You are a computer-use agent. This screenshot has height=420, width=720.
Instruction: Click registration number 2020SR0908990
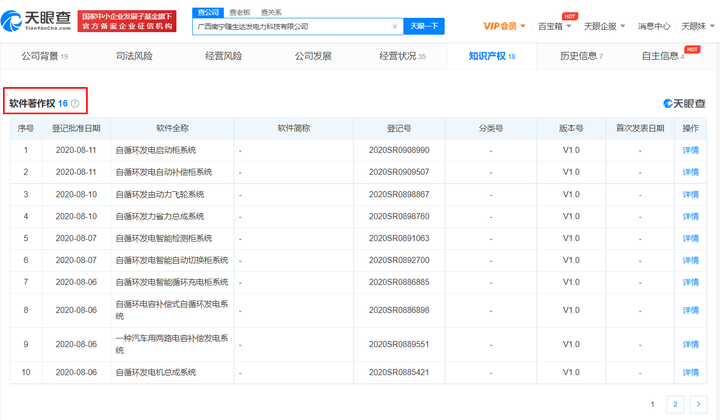(399, 150)
